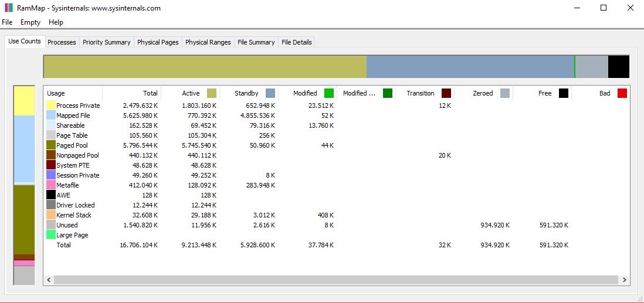Select the Use Counts tab
Image resolution: width=644 pixels, height=303 pixels.
coord(25,41)
